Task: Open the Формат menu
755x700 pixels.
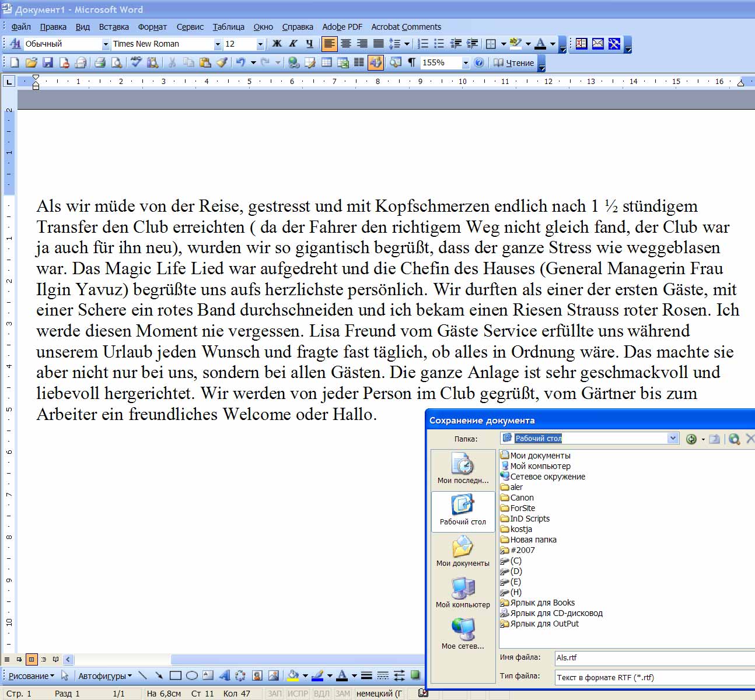Action: pyautogui.click(x=152, y=27)
